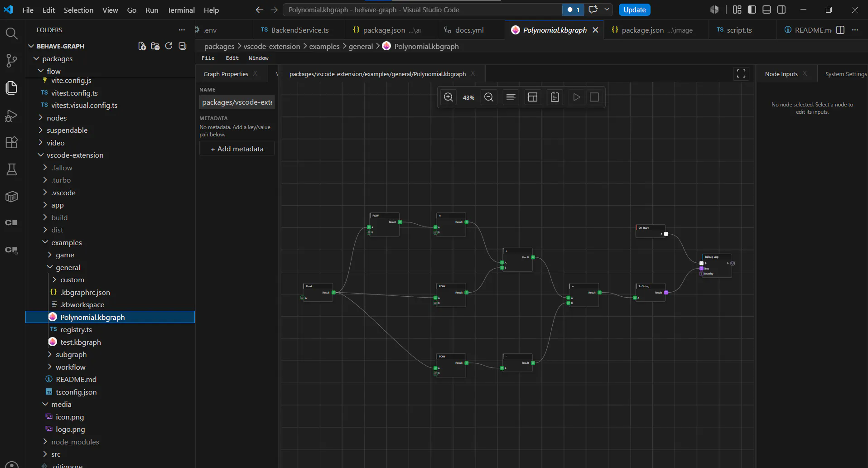
Task: Create new folder in BEHAVE-GRAPH explorer
Action: pyautogui.click(x=155, y=46)
